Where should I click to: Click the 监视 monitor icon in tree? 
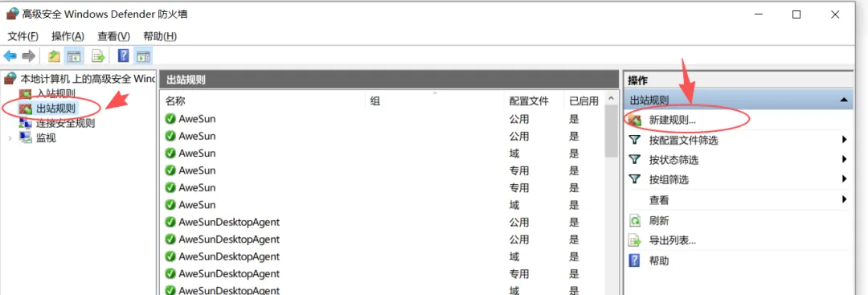coord(26,137)
